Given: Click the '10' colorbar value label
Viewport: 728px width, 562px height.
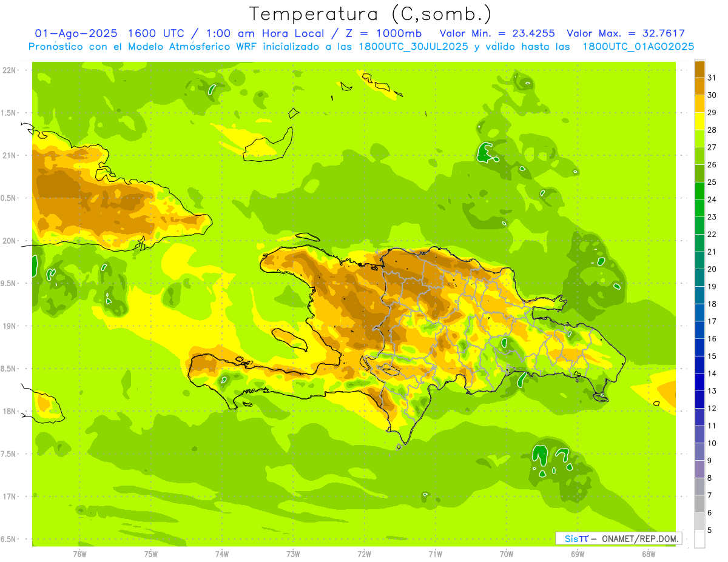Looking at the screenshot, I should [712, 443].
